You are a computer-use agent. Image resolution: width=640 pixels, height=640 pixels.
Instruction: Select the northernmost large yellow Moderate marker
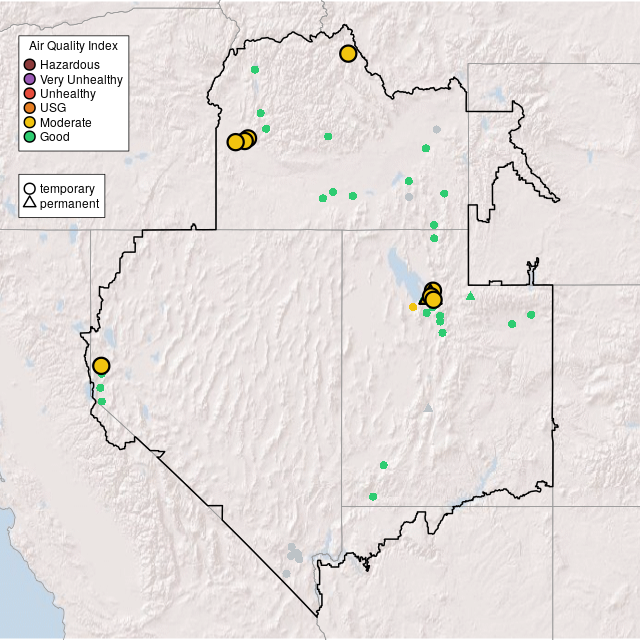click(348, 54)
